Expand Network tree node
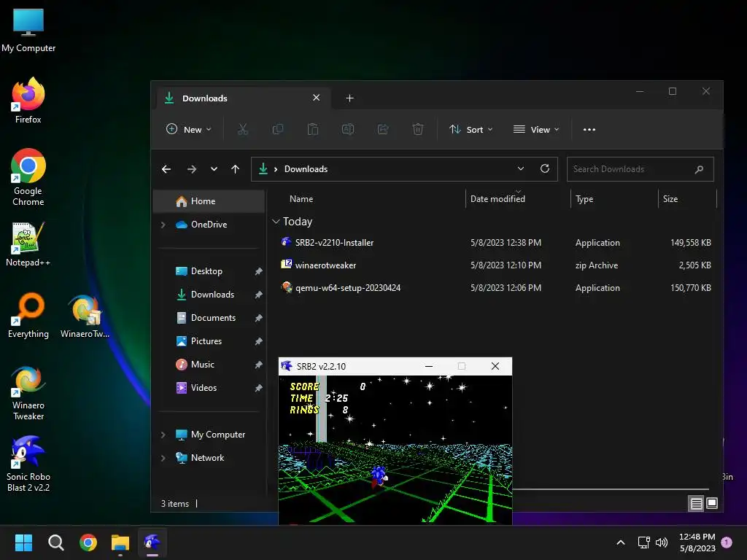Image resolution: width=747 pixels, height=560 pixels. (163, 458)
